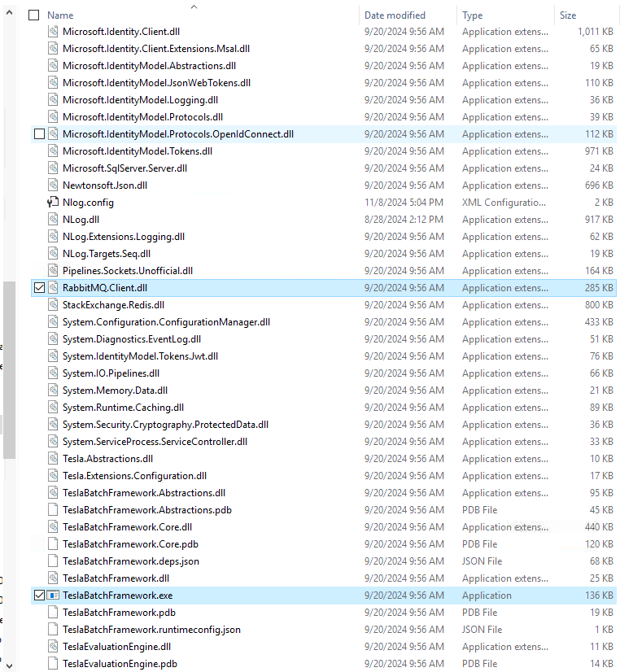Click the 800 KB size value
The width and height of the screenshot is (633, 672).
pyautogui.click(x=599, y=305)
